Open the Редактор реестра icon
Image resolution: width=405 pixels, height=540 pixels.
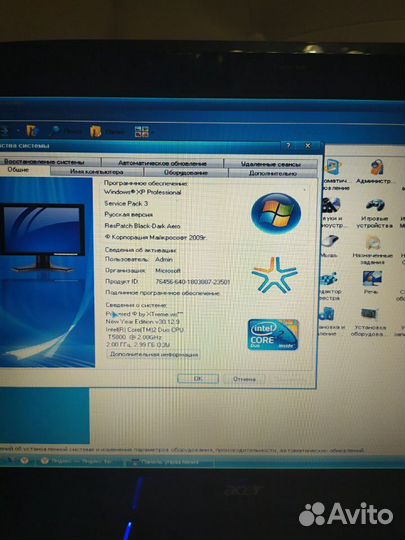pos(329,279)
